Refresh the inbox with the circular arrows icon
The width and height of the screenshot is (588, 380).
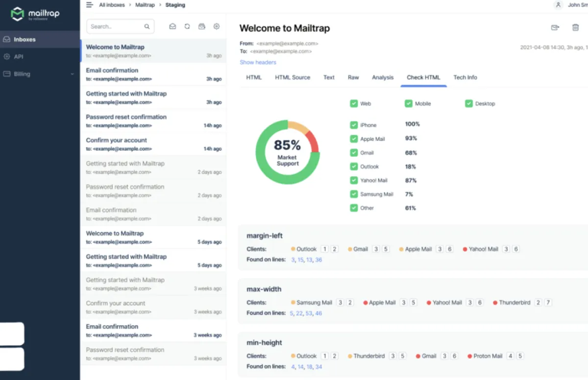click(187, 26)
